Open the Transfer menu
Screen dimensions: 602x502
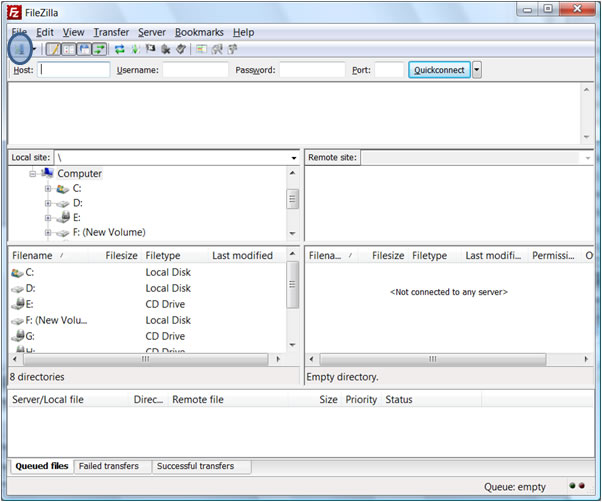coord(111,32)
